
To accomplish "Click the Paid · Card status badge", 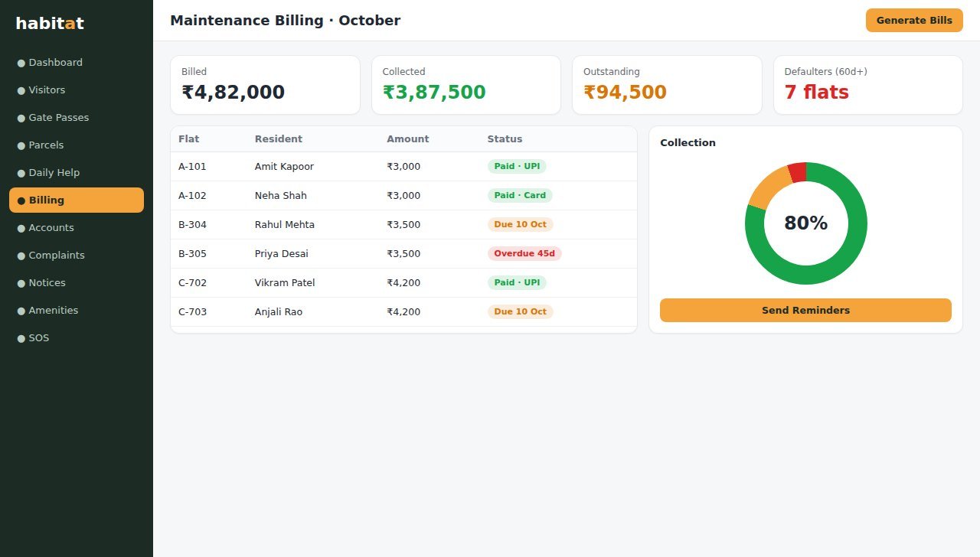I will click(x=520, y=196).
